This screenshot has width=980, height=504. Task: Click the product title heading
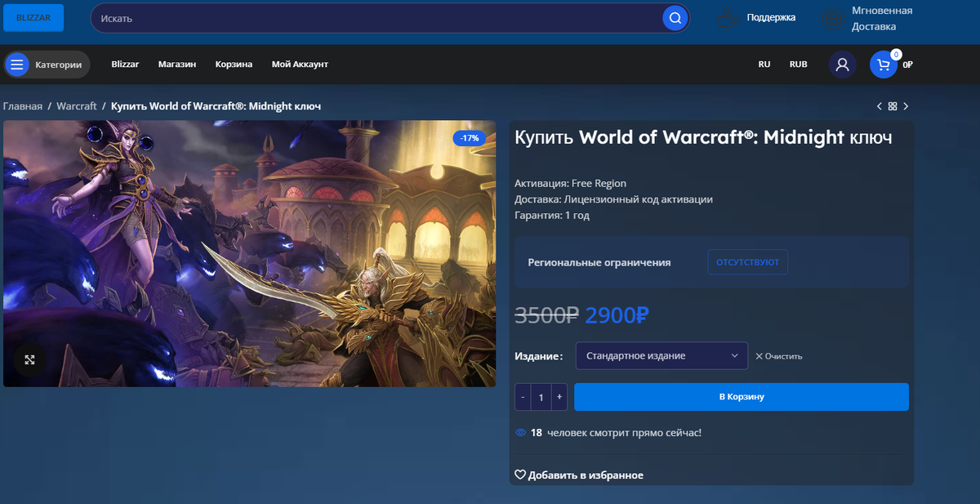tap(703, 137)
